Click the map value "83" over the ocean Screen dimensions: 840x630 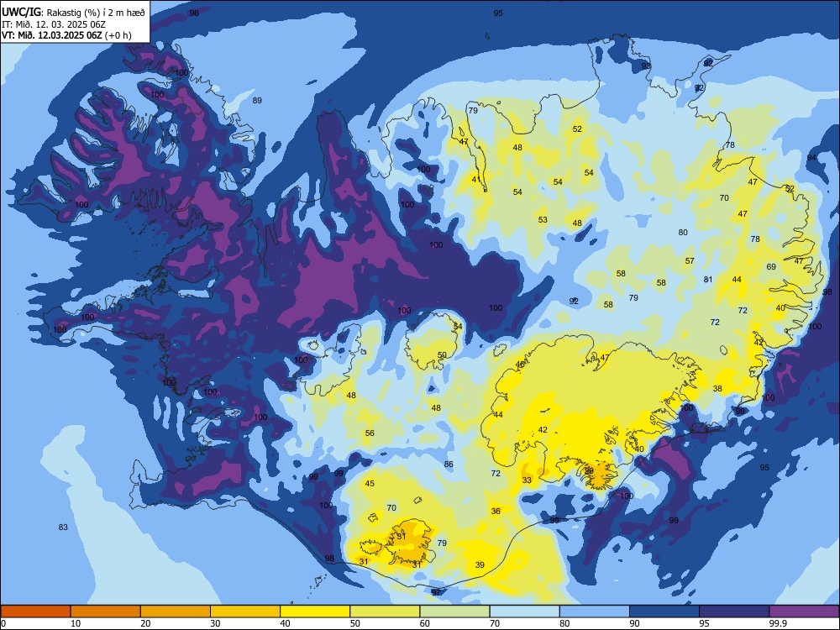coord(63,528)
